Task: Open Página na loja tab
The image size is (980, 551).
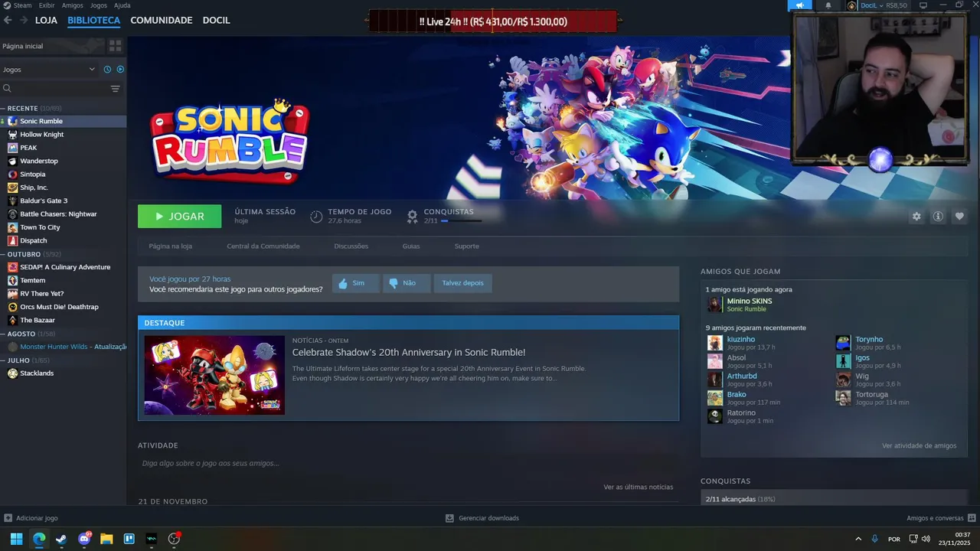Action: pyautogui.click(x=170, y=246)
